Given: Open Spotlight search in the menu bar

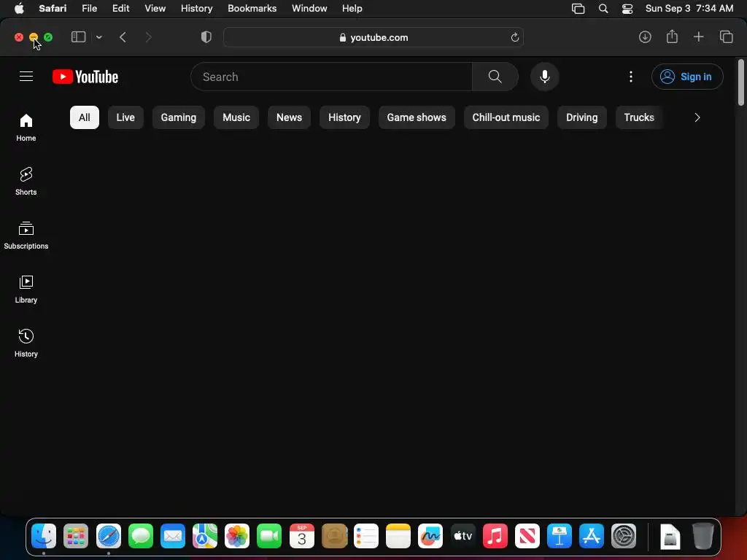Looking at the screenshot, I should (603, 9).
